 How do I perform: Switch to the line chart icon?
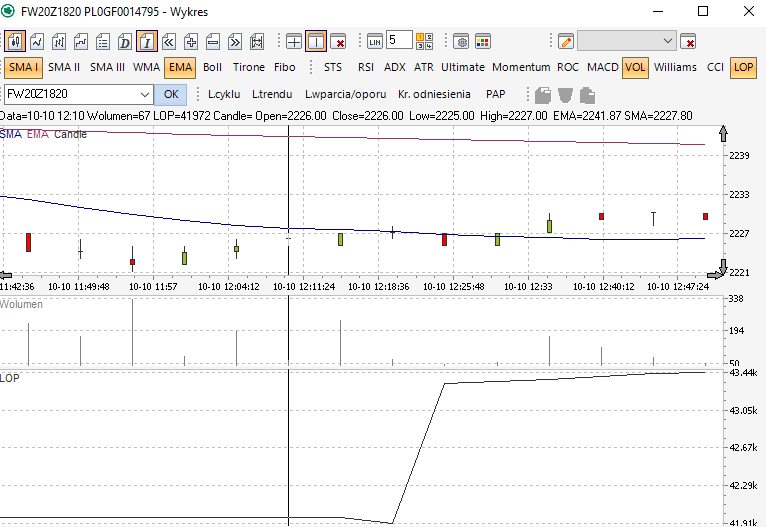tap(36, 41)
